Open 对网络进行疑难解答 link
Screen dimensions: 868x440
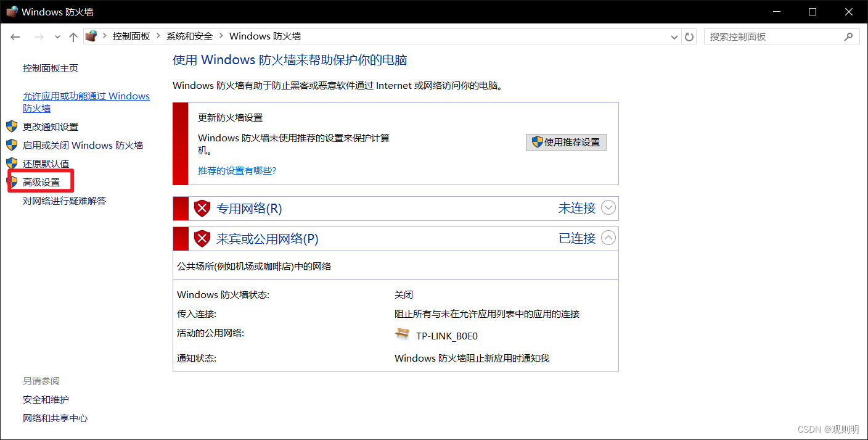coord(64,201)
